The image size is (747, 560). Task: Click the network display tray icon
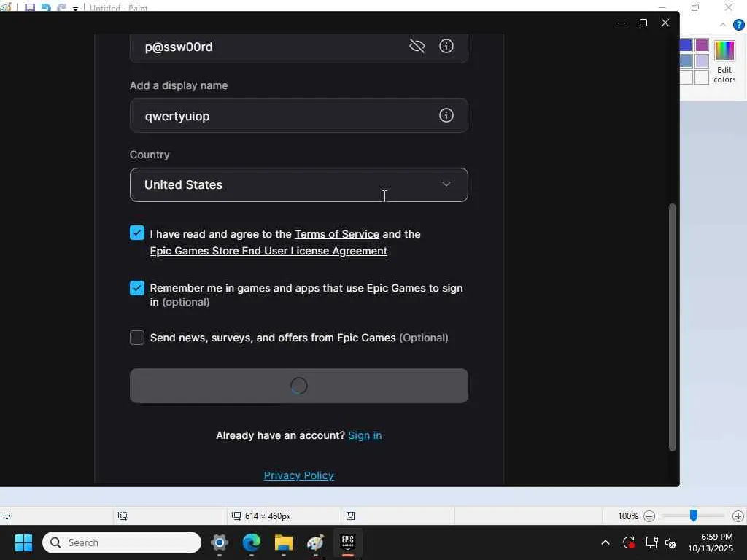651,542
